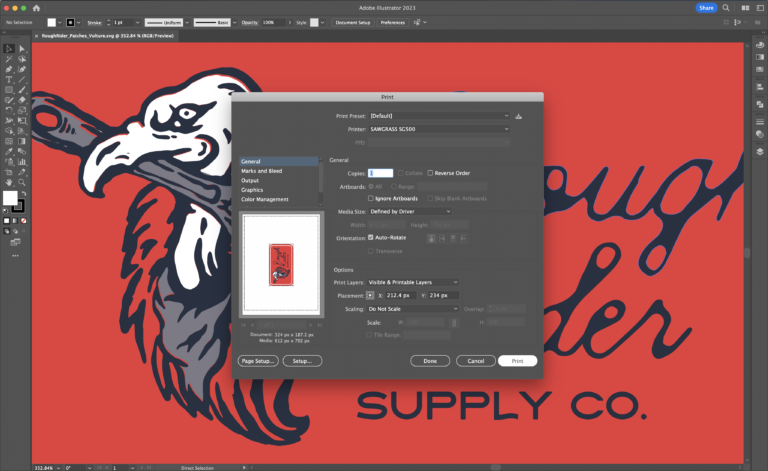Select Marks and Bleed option

[x=279, y=171]
